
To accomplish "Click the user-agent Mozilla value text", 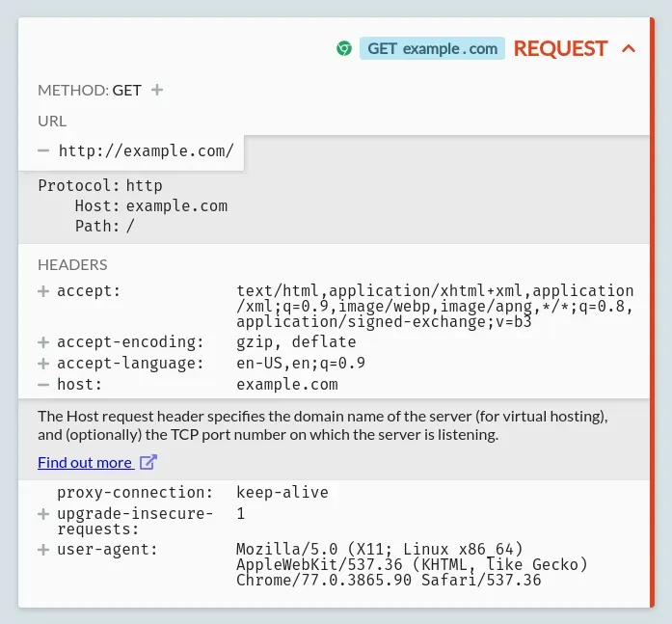I will (x=412, y=565).
